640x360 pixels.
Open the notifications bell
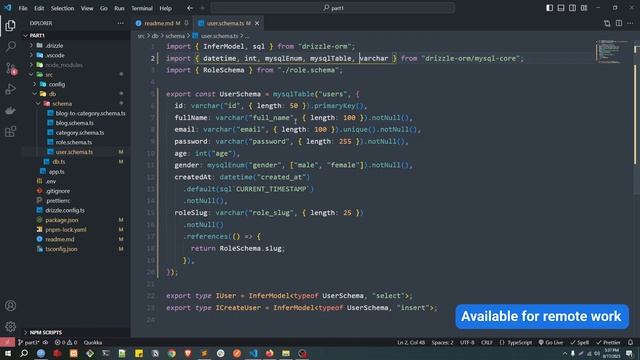click(x=631, y=342)
